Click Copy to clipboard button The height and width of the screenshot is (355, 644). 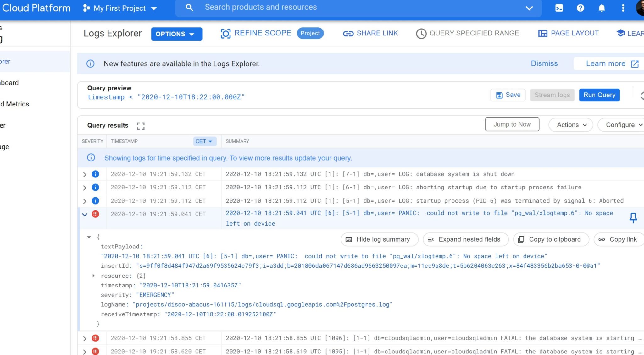tap(551, 239)
